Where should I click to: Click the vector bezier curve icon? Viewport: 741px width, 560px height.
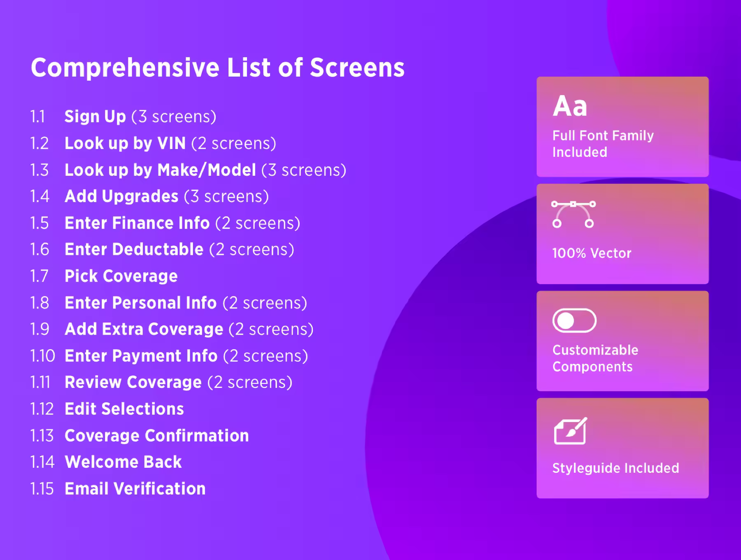click(573, 214)
